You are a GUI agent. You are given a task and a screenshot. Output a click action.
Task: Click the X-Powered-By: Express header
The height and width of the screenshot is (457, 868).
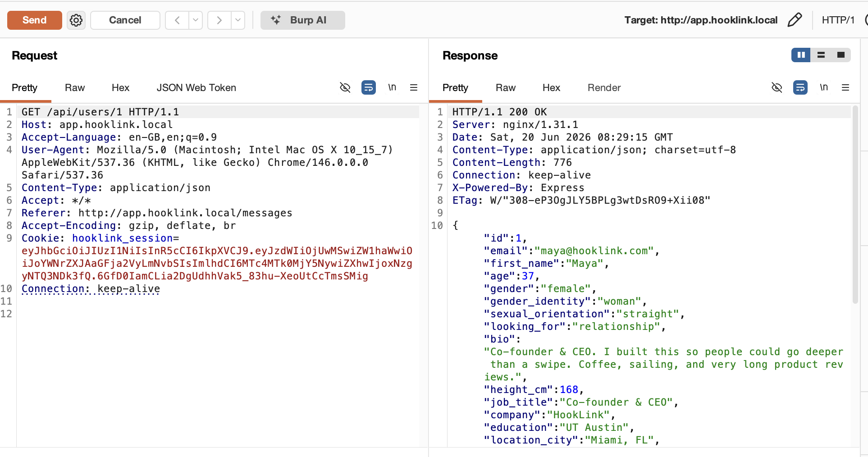pyautogui.click(x=518, y=188)
